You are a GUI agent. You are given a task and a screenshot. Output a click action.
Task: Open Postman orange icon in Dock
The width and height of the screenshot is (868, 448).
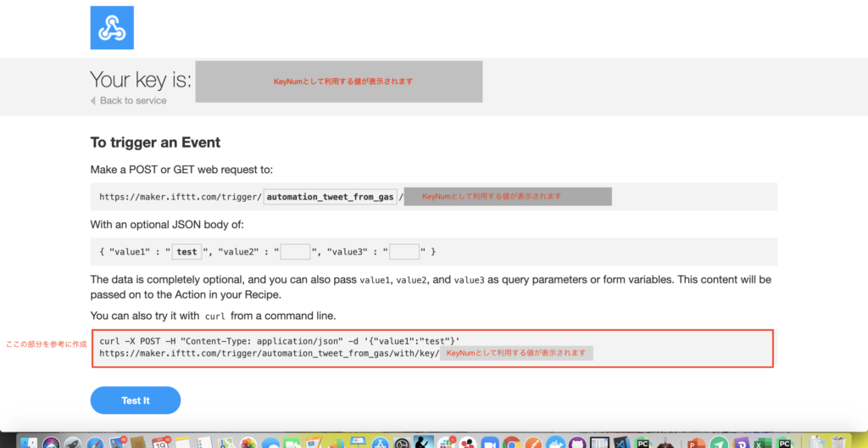pos(533,442)
